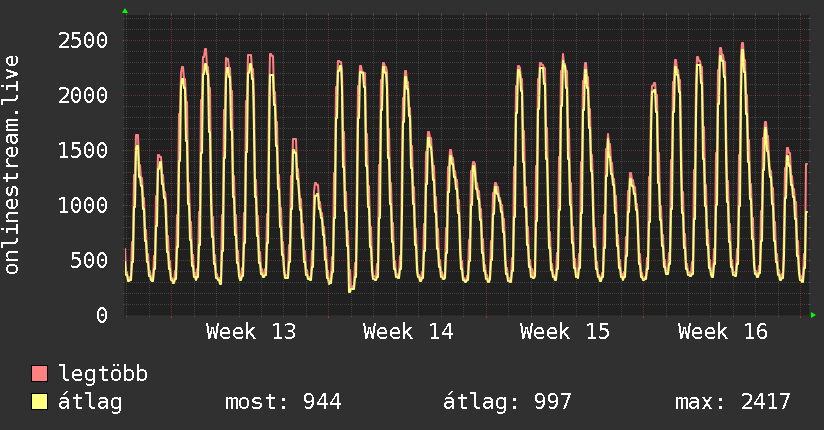Click the átlag: 997 statistic

pyautogui.click(x=507, y=402)
